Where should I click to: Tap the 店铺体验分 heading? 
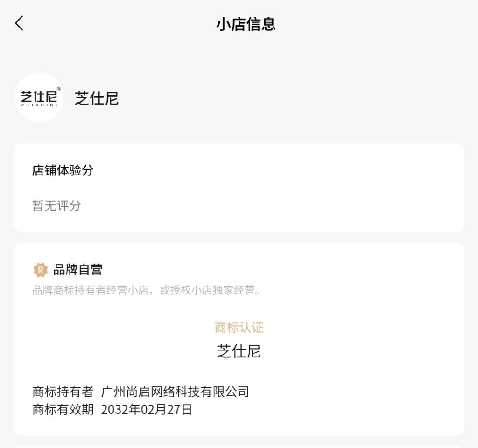[x=63, y=170]
